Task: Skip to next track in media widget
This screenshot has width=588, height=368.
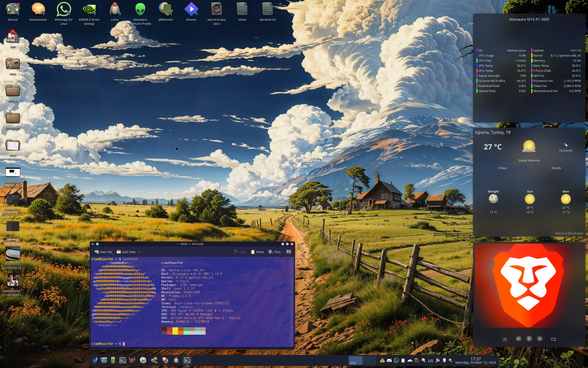Action: (540, 339)
